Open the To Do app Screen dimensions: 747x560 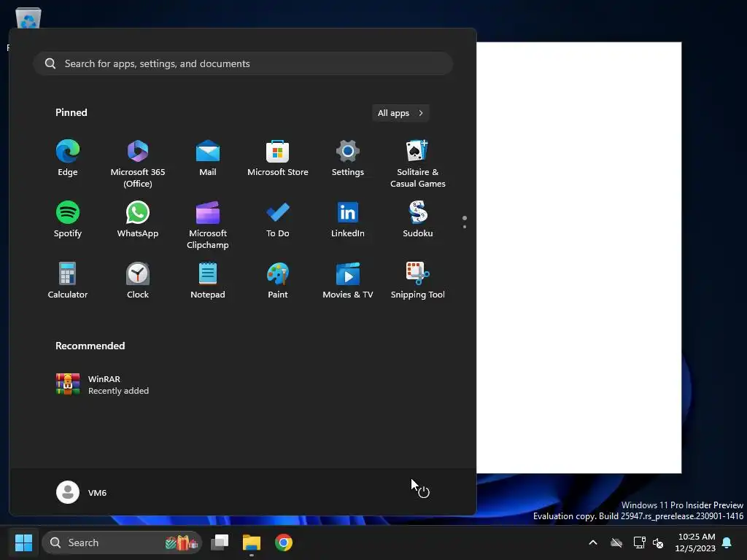(x=278, y=219)
